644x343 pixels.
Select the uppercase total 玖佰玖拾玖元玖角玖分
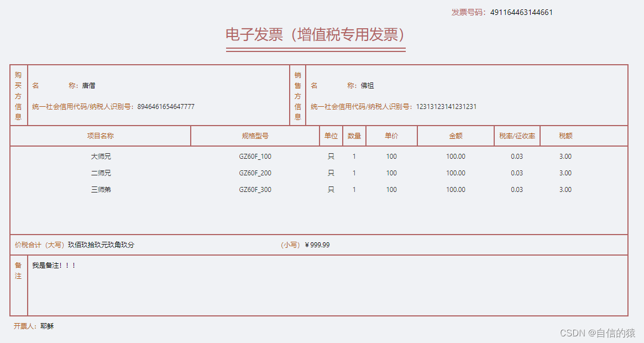point(101,245)
